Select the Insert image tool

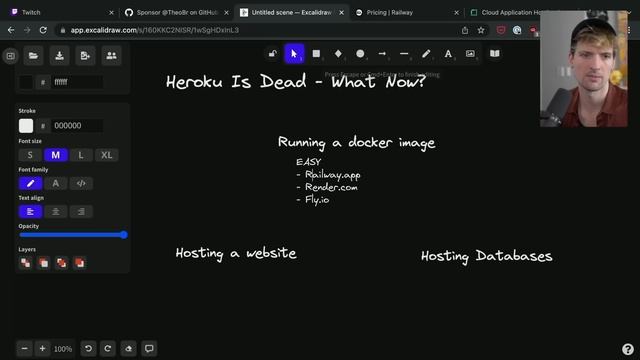(x=470, y=54)
